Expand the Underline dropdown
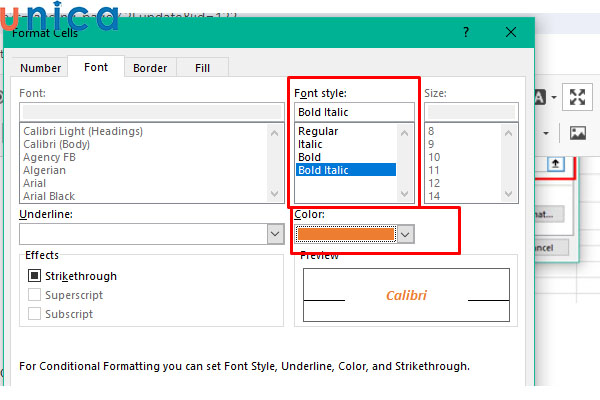Screen dimensions: 600x400 [x=276, y=233]
